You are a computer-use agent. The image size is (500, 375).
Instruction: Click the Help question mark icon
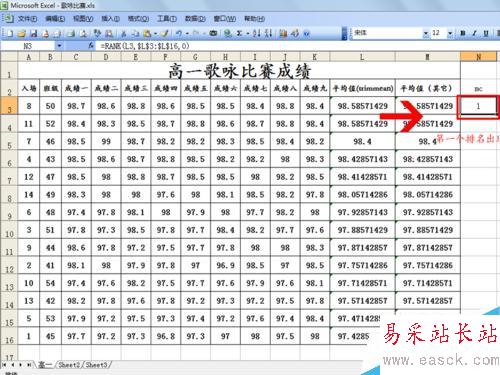307,33
